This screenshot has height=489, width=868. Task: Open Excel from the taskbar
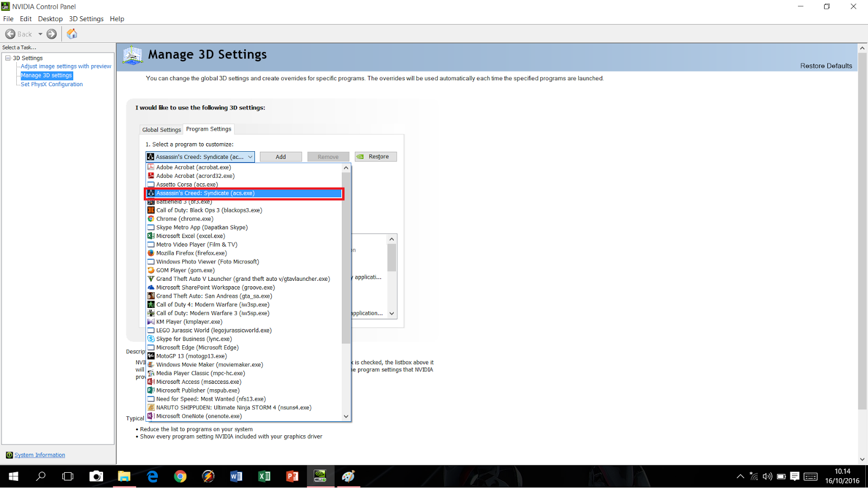[264, 477]
